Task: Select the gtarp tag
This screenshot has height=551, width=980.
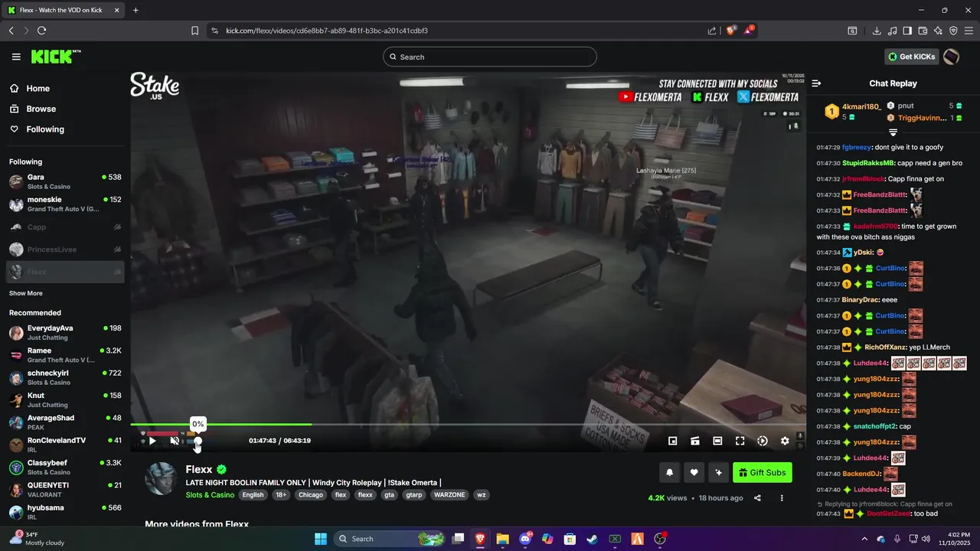Action: 414,495
